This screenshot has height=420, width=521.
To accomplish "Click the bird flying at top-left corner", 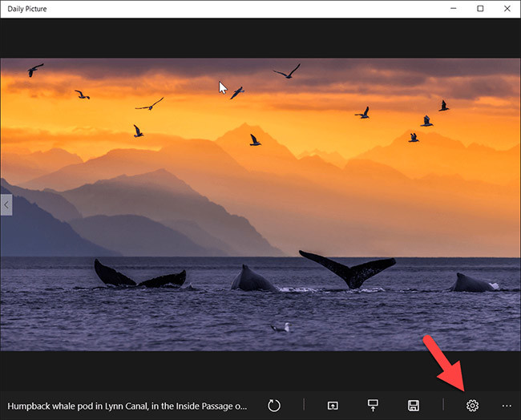I will (35, 70).
